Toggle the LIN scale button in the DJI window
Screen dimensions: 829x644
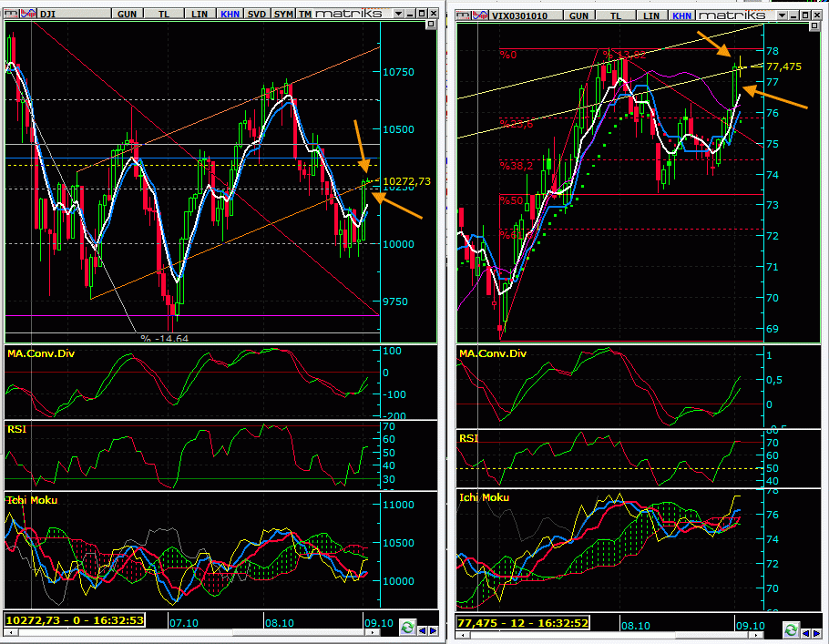(200, 15)
